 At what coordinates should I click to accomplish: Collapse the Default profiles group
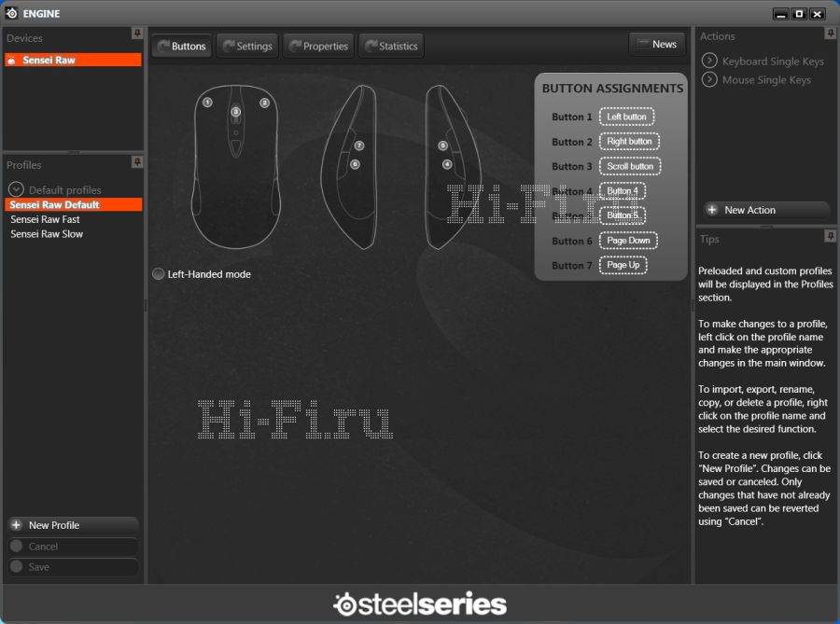tap(16, 189)
